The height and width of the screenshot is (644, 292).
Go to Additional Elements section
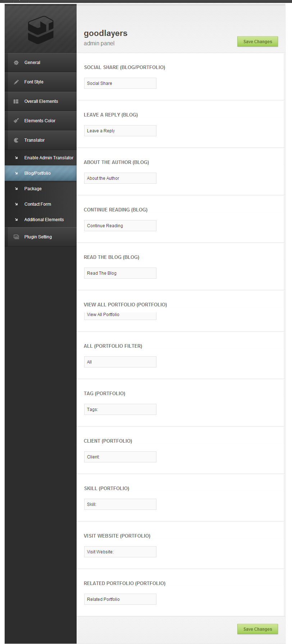tap(44, 220)
